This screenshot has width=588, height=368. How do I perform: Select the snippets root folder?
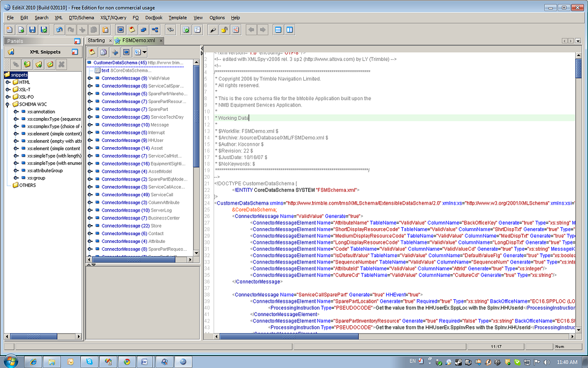click(x=17, y=75)
